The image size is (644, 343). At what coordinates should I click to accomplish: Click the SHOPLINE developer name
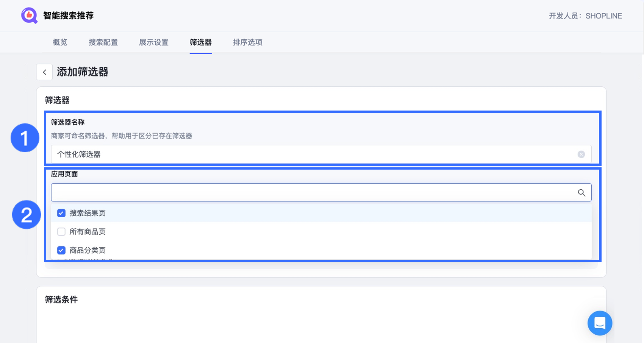(603, 16)
